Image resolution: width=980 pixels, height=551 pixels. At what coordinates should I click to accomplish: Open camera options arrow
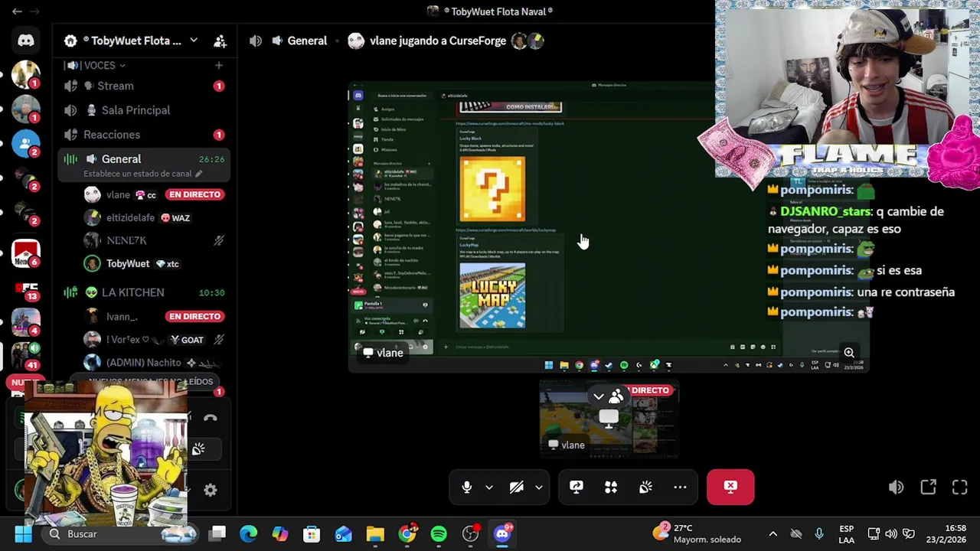pyautogui.click(x=539, y=487)
